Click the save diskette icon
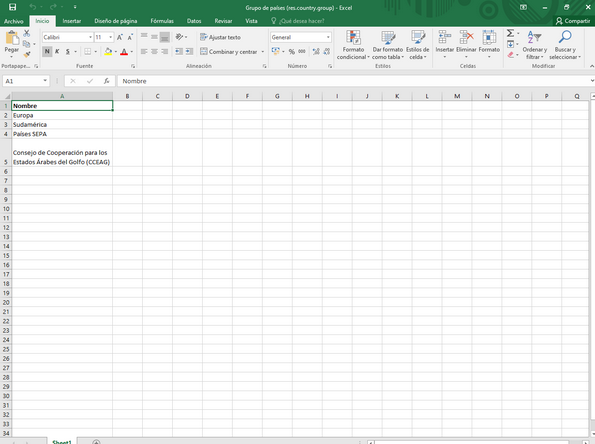Viewport: 595px width, 444px height. pos(13,7)
